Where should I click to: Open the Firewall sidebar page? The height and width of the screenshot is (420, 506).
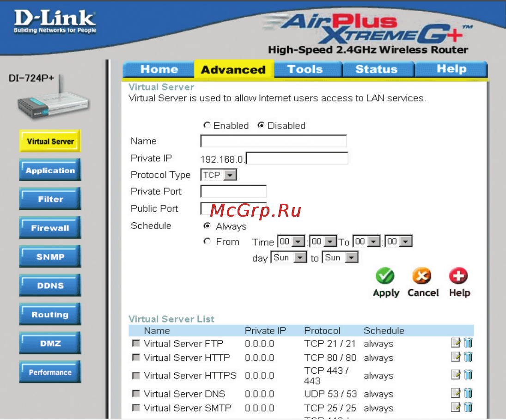pyautogui.click(x=50, y=228)
